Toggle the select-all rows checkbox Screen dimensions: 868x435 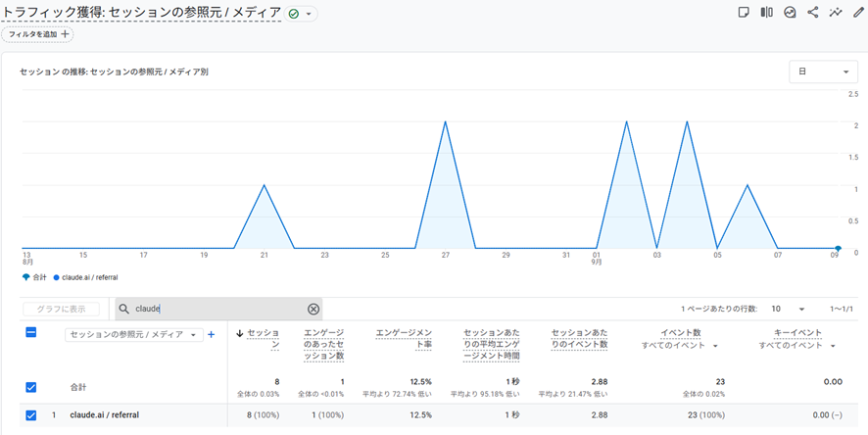pyautogui.click(x=31, y=333)
